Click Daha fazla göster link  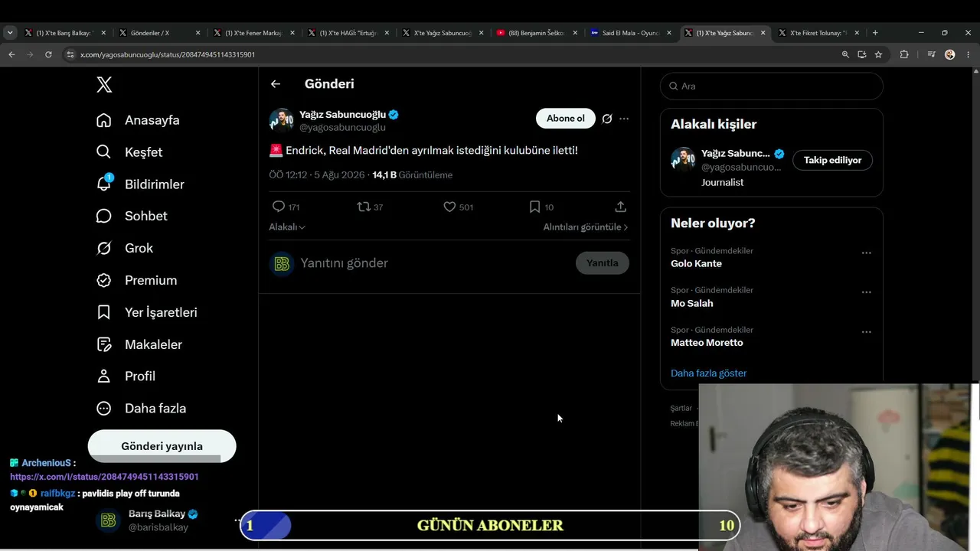708,373
